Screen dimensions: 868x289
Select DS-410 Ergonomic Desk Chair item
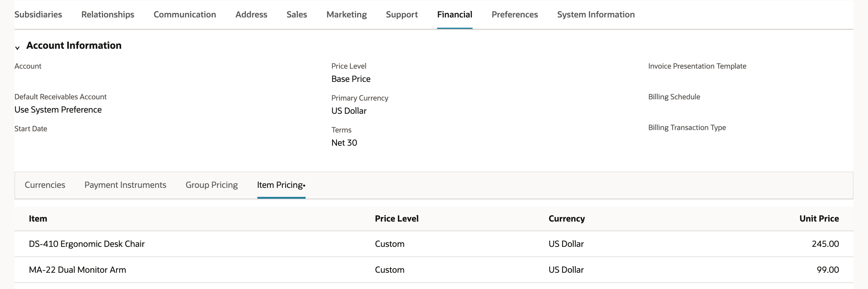(x=86, y=244)
